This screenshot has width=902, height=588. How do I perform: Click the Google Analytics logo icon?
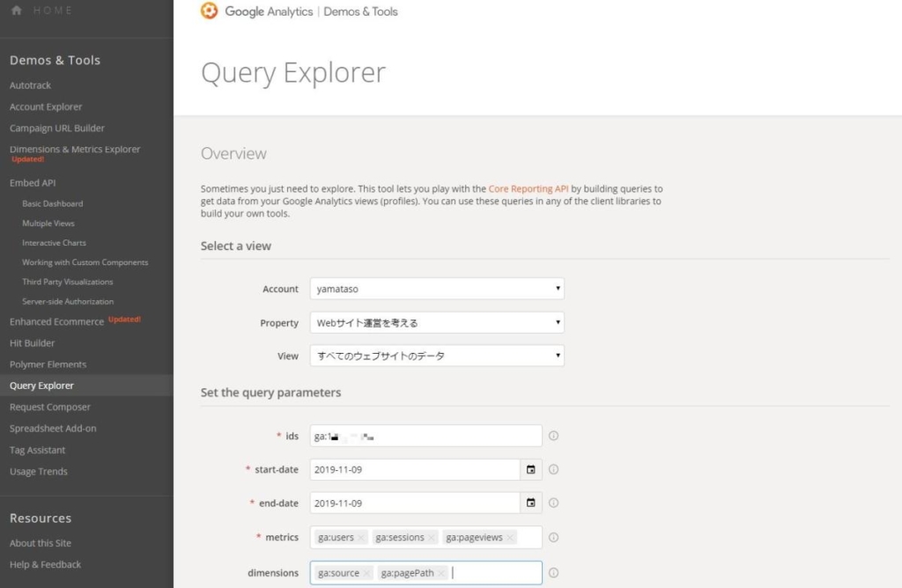209,11
